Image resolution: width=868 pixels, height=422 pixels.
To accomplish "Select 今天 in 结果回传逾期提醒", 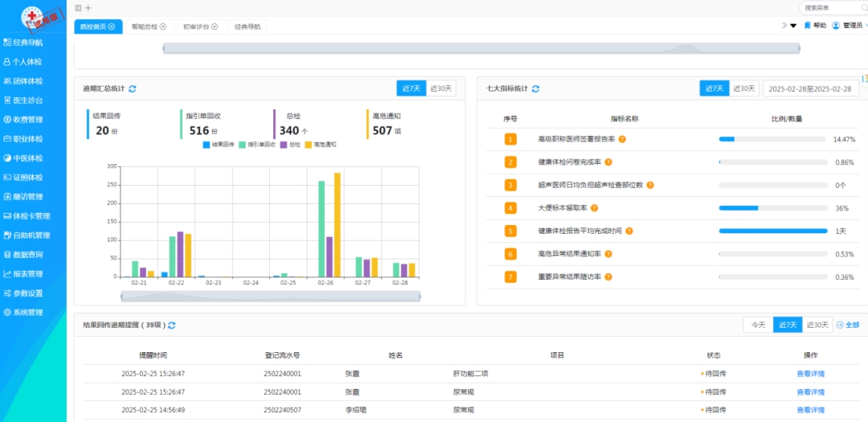I will tap(758, 325).
